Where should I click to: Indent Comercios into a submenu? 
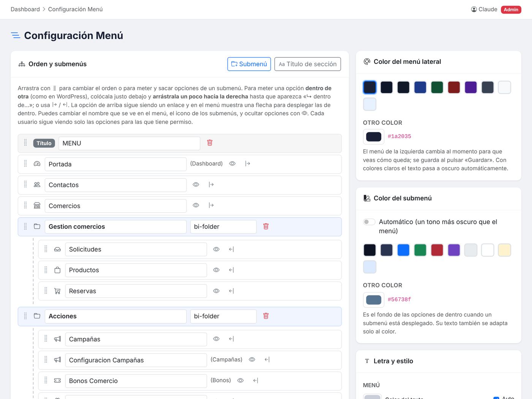point(211,206)
